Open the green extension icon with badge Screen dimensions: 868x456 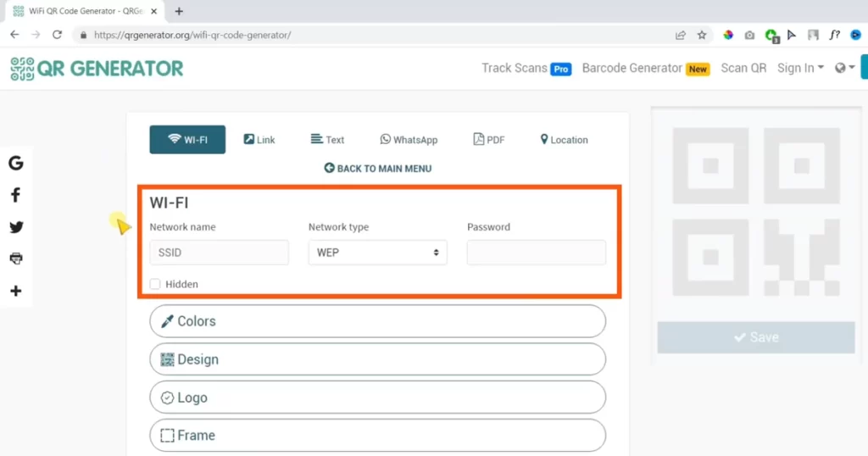click(771, 36)
